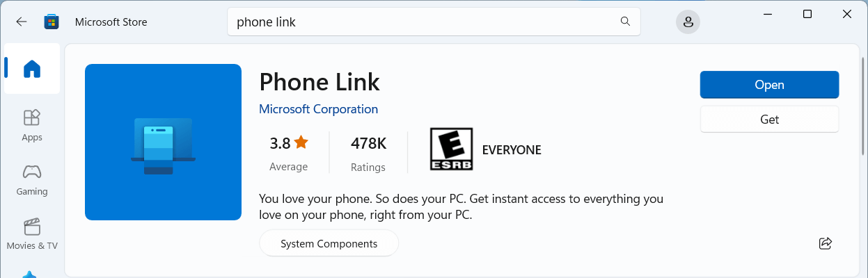Screen dimensions: 868x278
Task: Go back with the back arrow
Action: [x=22, y=22]
